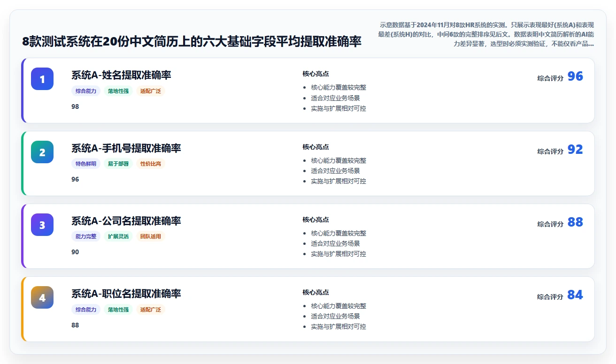Open the 系统A-手机号提取准确率 card title
The width and height of the screenshot is (616, 364).
tap(126, 148)
